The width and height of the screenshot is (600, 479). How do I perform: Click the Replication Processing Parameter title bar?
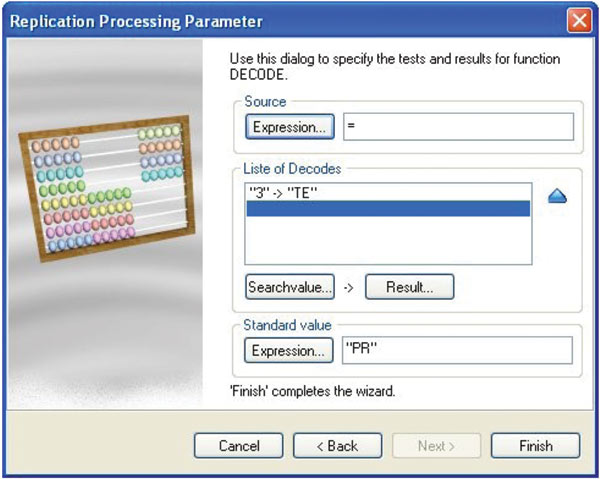[283, 21]
